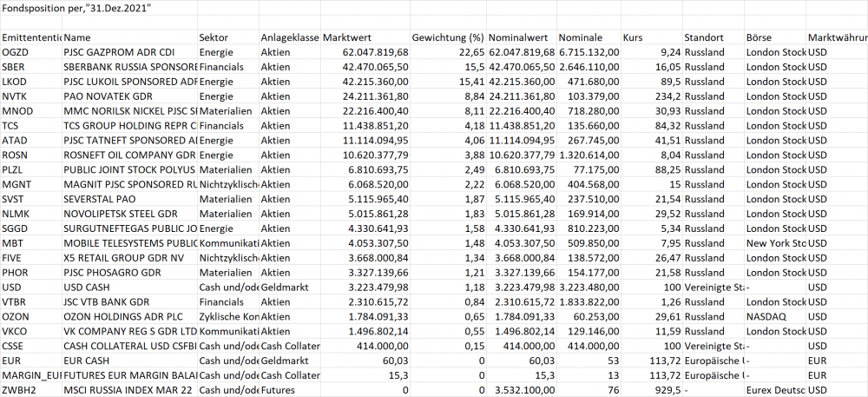Click the Anlageklasse column header
868x397 pixels.
(289, 38)
